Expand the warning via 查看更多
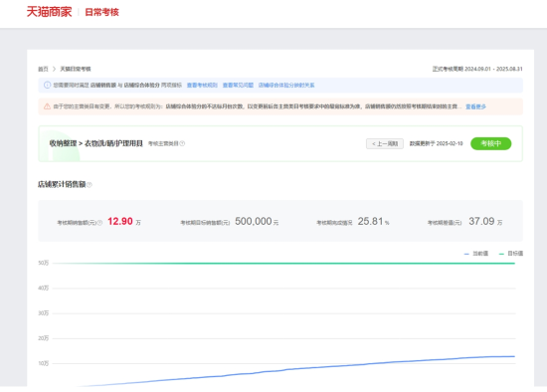 (475, 106)
